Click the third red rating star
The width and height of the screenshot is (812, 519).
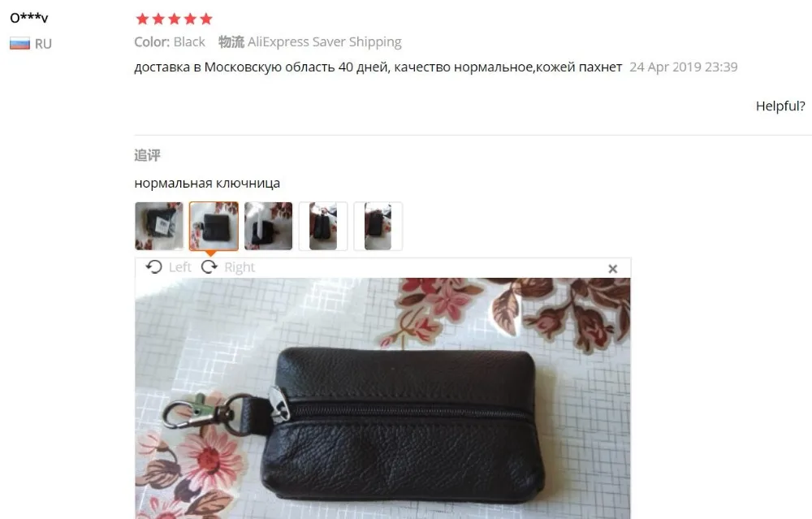tap(174, 19)
